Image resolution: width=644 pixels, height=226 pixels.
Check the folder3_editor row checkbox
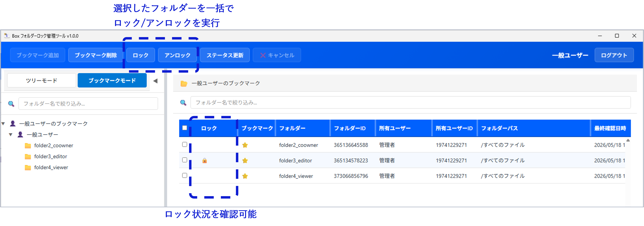(x=184, y=160)
